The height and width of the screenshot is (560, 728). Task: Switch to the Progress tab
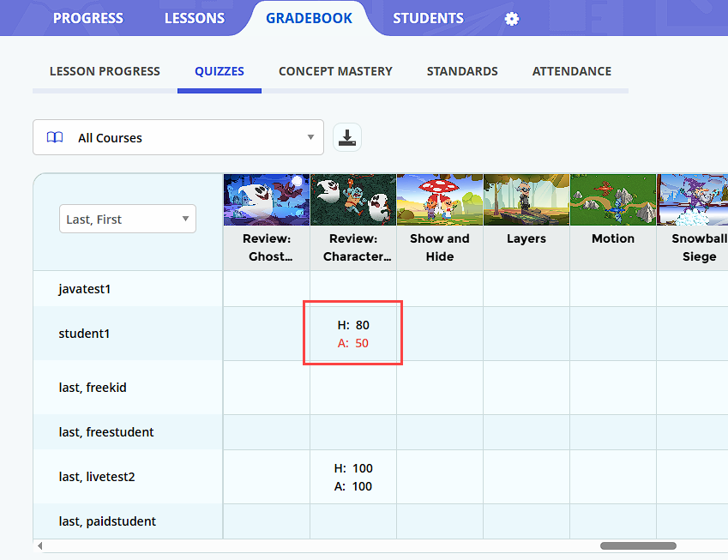pos(88,18)
